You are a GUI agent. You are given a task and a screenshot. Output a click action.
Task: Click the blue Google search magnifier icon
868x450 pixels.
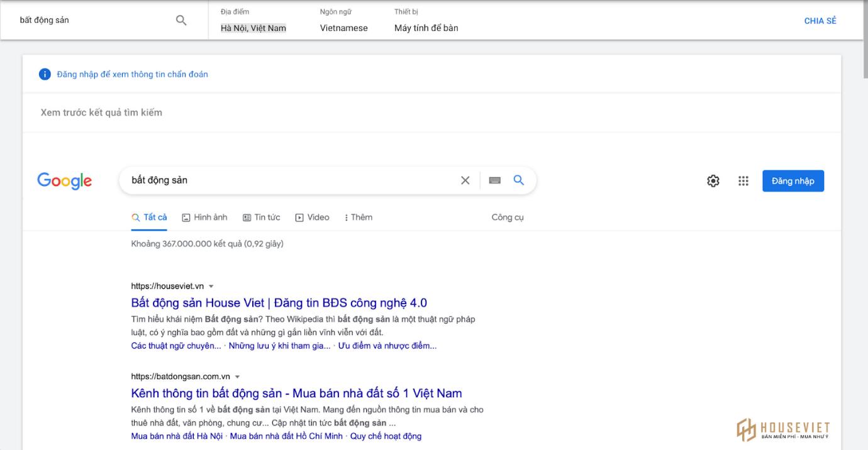point(519,180)
